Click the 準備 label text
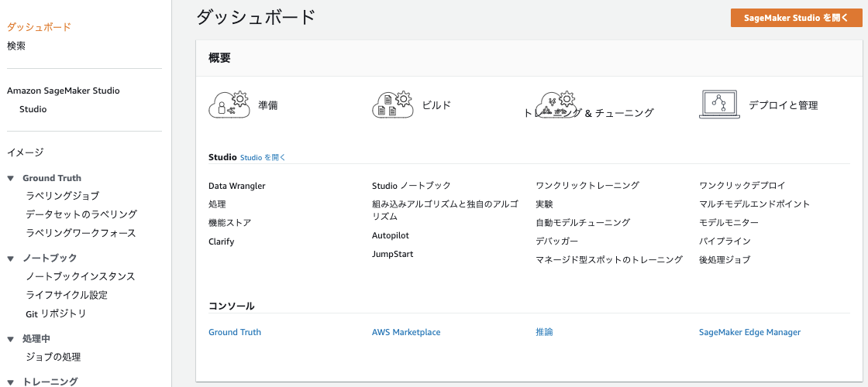The image size is (868, 387). [x=268, y=105]
